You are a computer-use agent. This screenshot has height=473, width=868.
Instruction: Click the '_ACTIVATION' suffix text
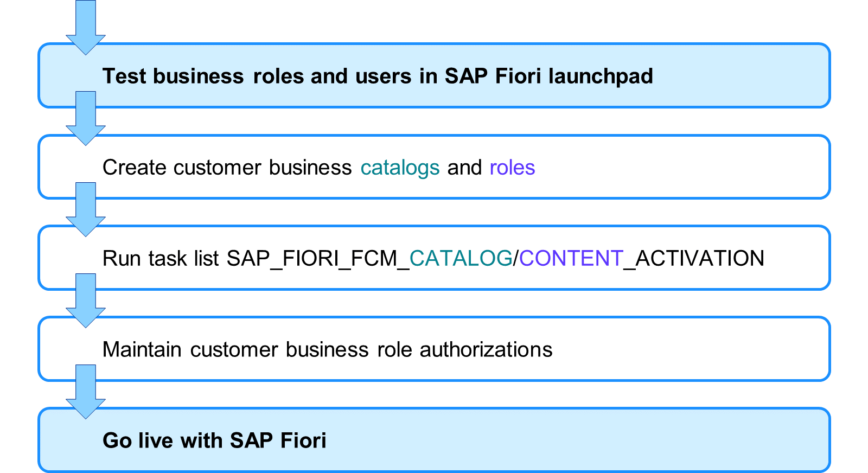click(694, 259)
